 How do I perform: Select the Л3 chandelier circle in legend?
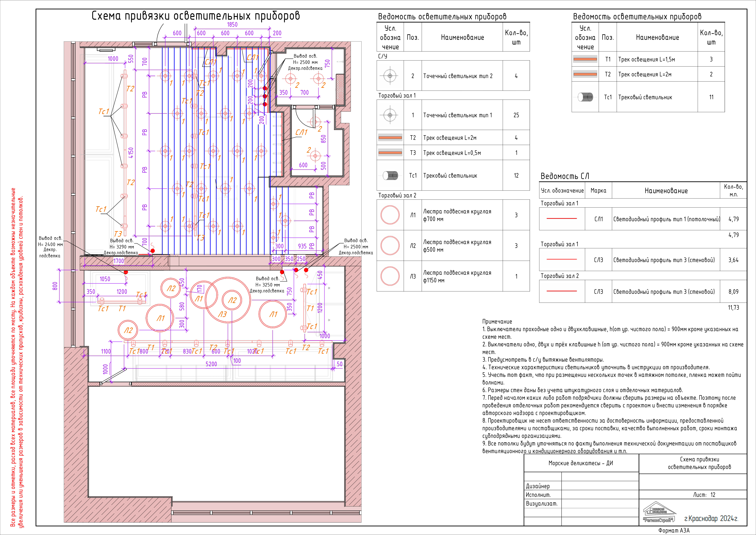point(390,276)
